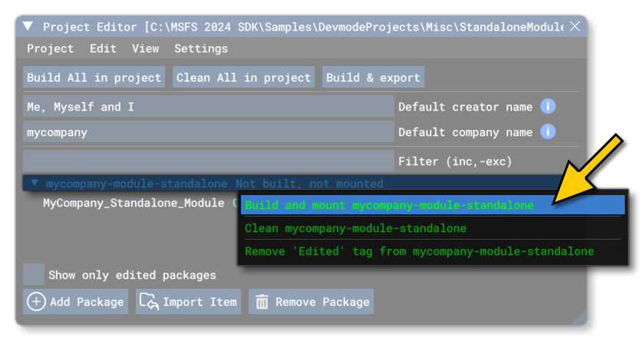
Task: Toggle Show only edited packages checkbox
Action: [x=34, y=274]
